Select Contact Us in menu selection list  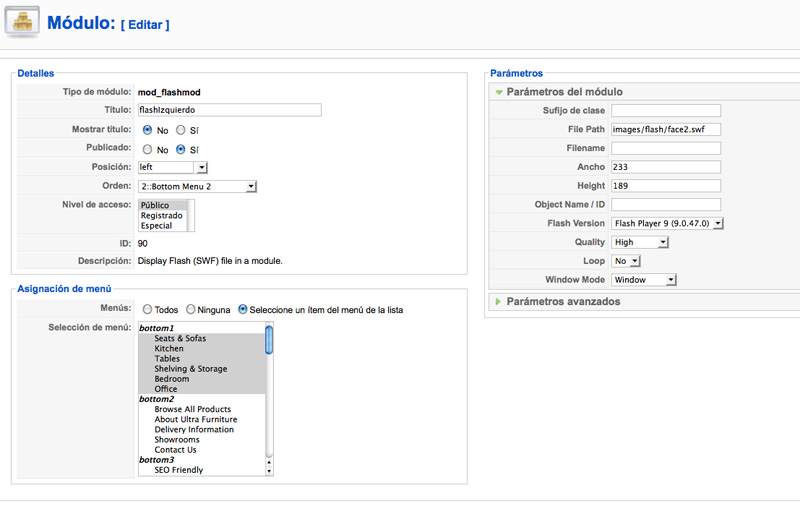176,450
